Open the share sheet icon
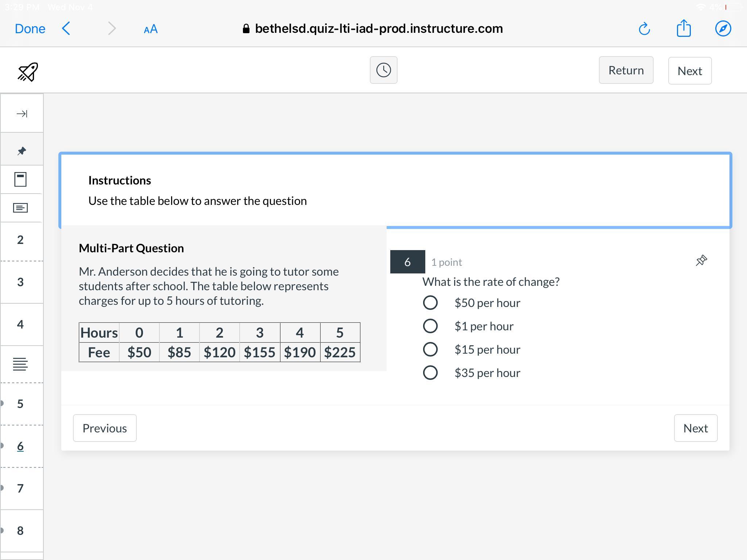Image resolution: width=747 pixels, height=560 pixels. pyautogui.click(x=684, y=28)
